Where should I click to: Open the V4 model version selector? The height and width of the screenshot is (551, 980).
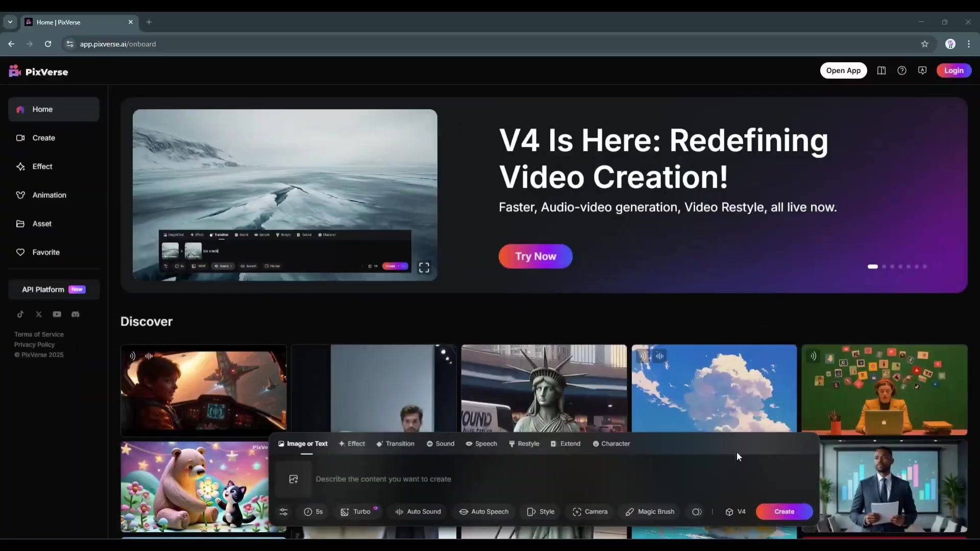pyautogui.click(x=735, y=512)
